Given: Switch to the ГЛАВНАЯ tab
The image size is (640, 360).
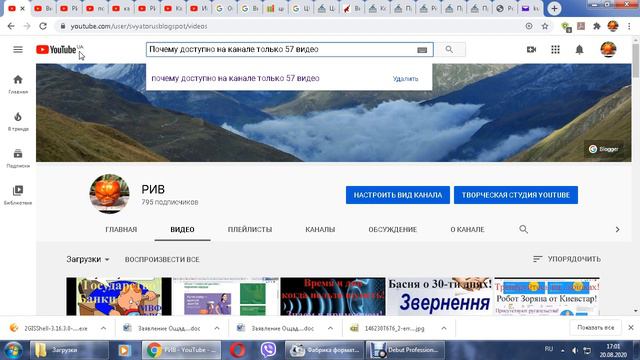Looking at the screenshot, I should coord(121,229).
